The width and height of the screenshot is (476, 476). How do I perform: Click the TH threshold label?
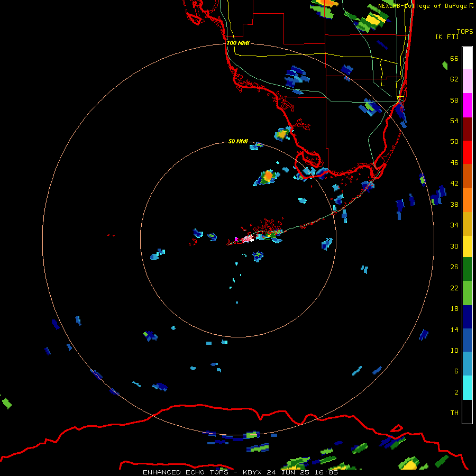454,413
